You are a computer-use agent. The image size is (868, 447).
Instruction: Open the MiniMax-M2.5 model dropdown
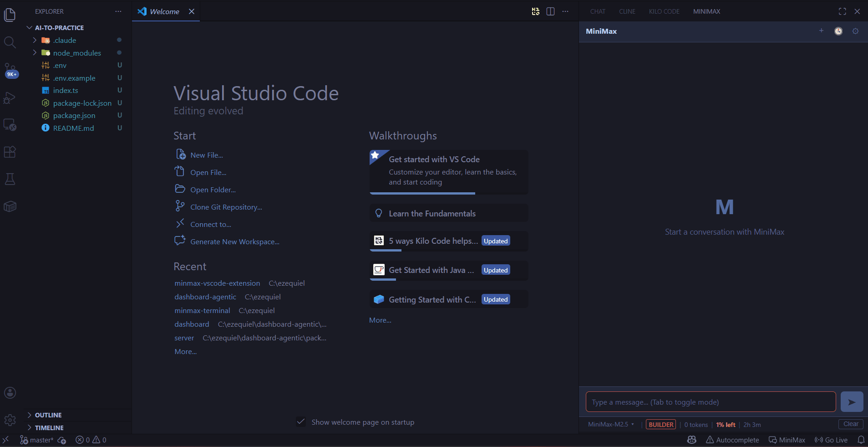click(611, 424)
